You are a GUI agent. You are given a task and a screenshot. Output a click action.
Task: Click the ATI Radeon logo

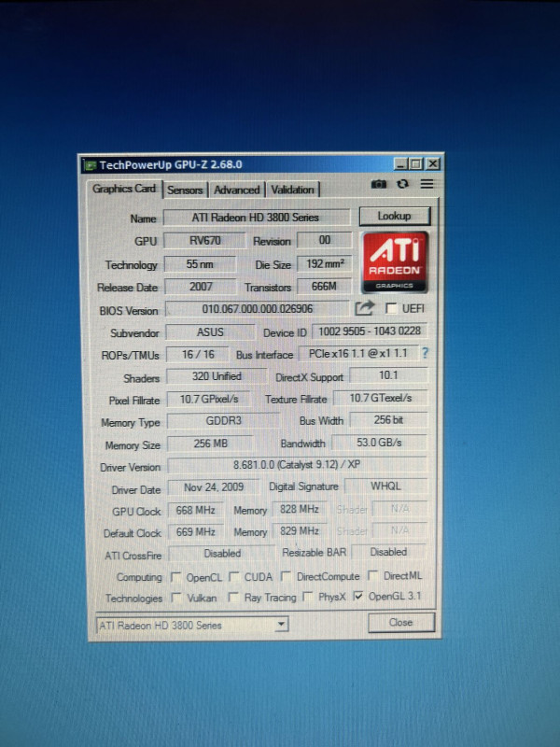point(395,261)
